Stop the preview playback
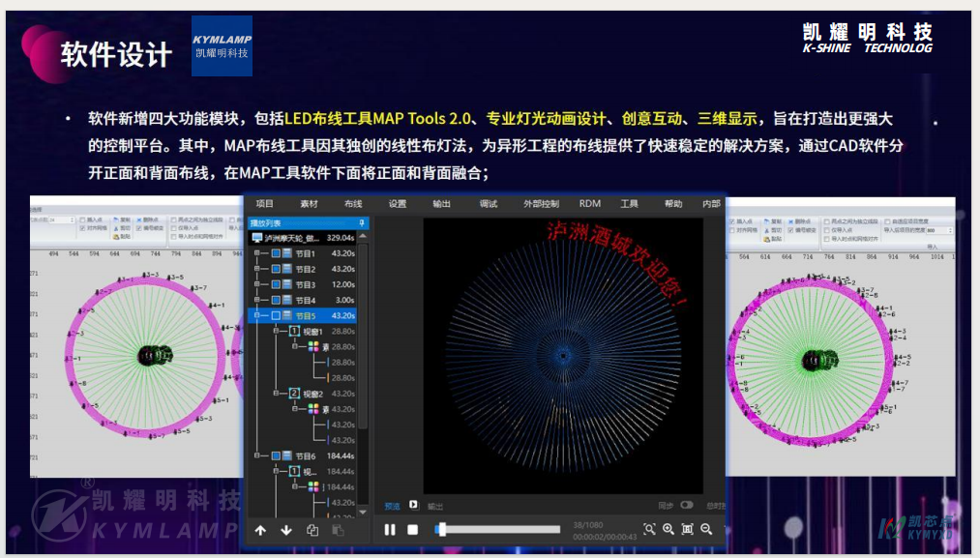Viewport: 980px width, 558px height. click(412, 530)
